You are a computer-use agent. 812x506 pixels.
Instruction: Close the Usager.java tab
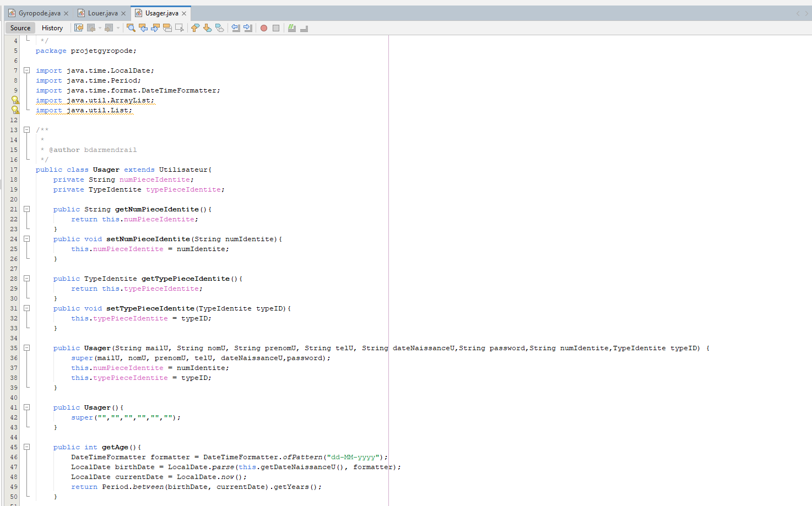tap(184, 13)
